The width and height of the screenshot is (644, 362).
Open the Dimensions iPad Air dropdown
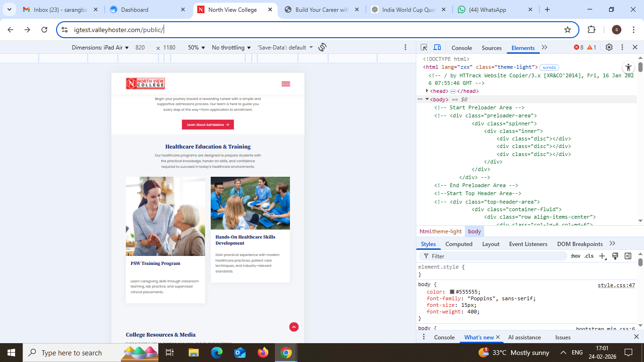click(x=100, y=48)
